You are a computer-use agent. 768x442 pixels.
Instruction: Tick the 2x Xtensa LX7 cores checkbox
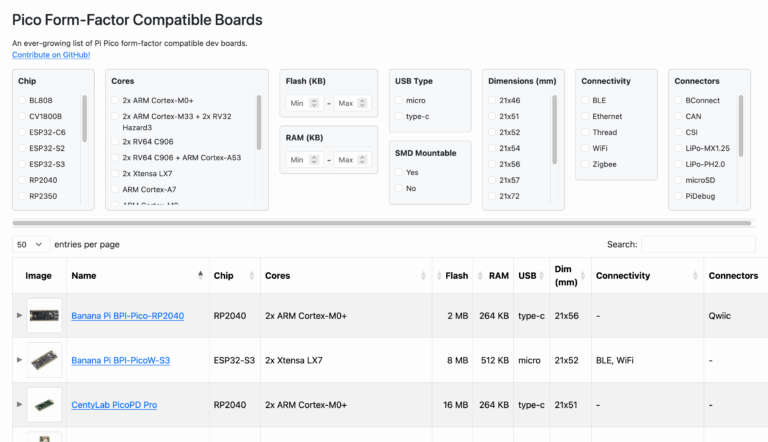pyautogui.click(x=115, y=173)
